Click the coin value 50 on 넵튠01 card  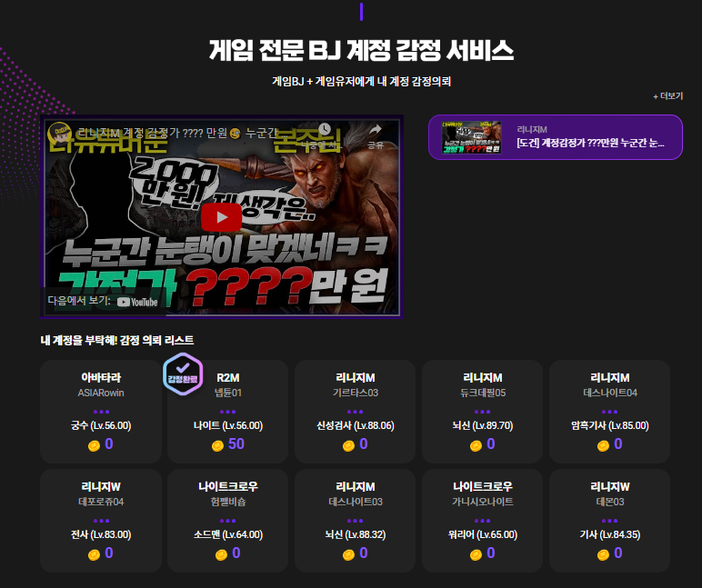[x=236, y=443]
